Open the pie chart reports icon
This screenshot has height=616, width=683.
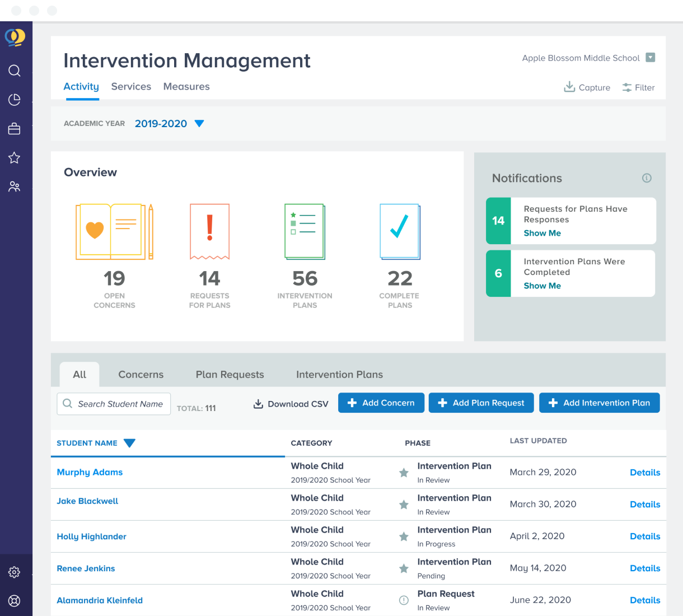(15, 100)
